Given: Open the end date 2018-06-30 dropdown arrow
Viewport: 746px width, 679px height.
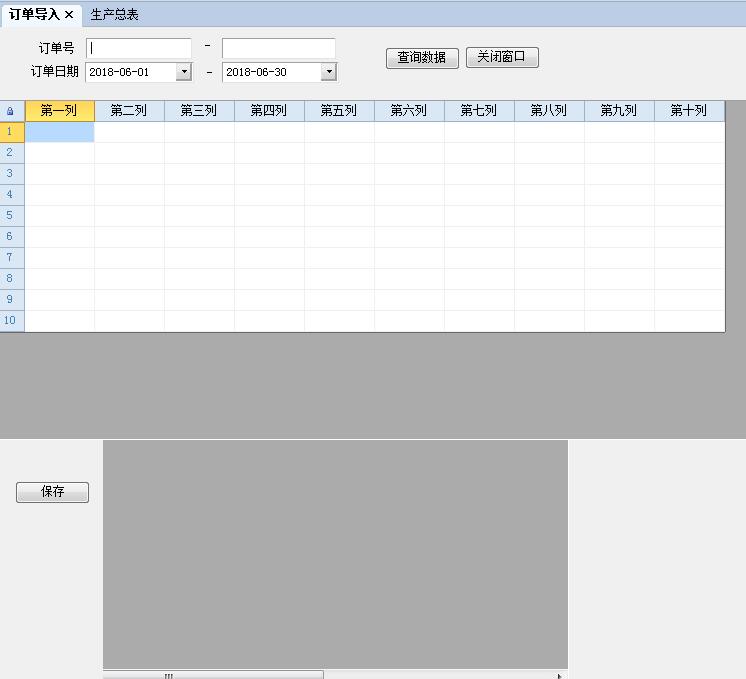Looking at the screenshot, I should (329, 72).
